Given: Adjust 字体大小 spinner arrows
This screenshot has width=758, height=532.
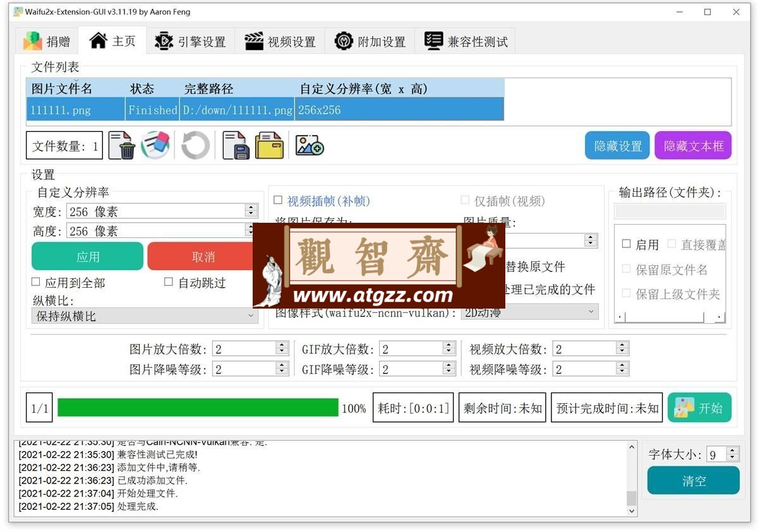Looking at the screenshot, I should (x=732, y=454).
